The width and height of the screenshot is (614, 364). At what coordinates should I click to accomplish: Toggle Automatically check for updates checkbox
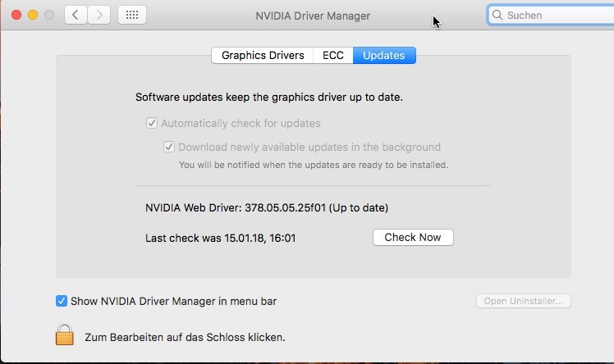(152, 124)
